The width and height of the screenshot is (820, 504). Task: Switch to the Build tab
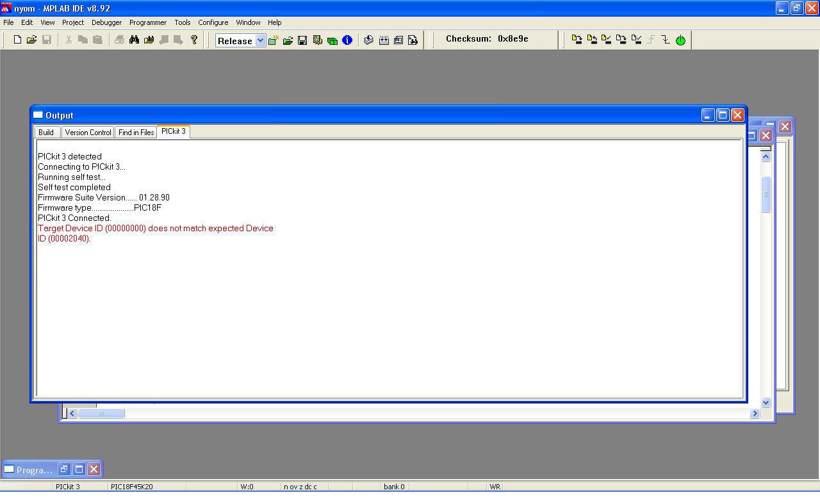[x=46, y=132]
